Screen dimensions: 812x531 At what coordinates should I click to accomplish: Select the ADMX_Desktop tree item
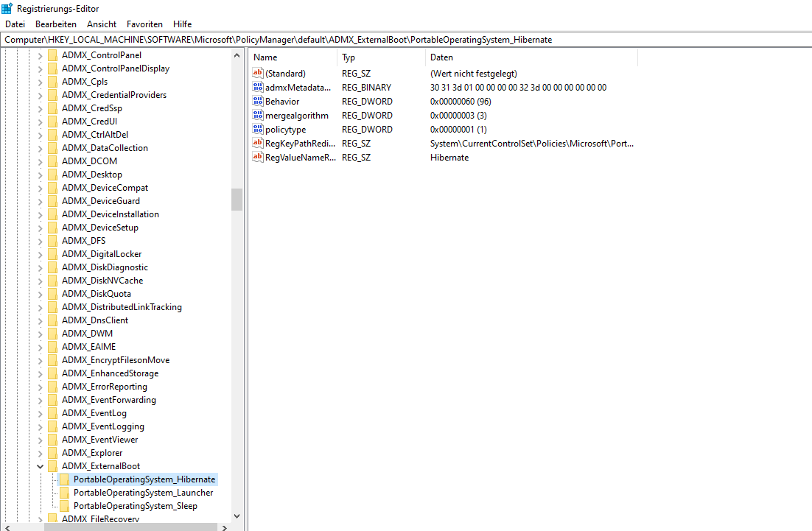(91, 175)
